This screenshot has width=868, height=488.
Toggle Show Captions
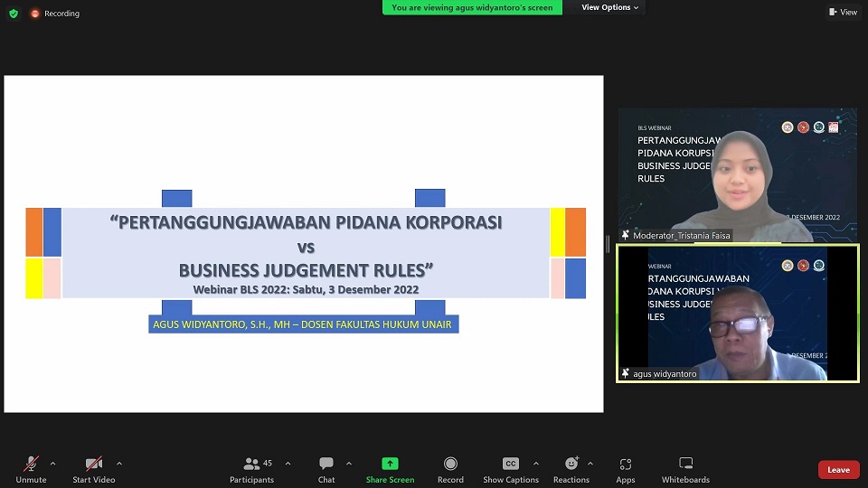coord(510,465)
